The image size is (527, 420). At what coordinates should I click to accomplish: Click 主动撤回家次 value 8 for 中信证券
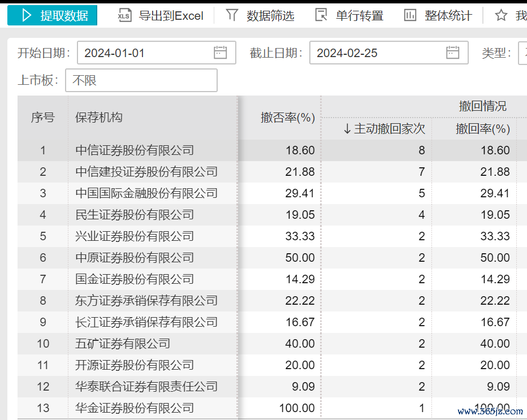pos(422,150)
